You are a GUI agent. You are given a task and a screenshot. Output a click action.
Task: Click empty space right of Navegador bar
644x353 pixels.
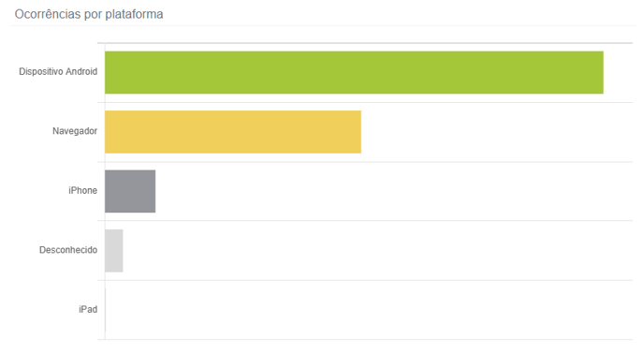tap(496, 132)
